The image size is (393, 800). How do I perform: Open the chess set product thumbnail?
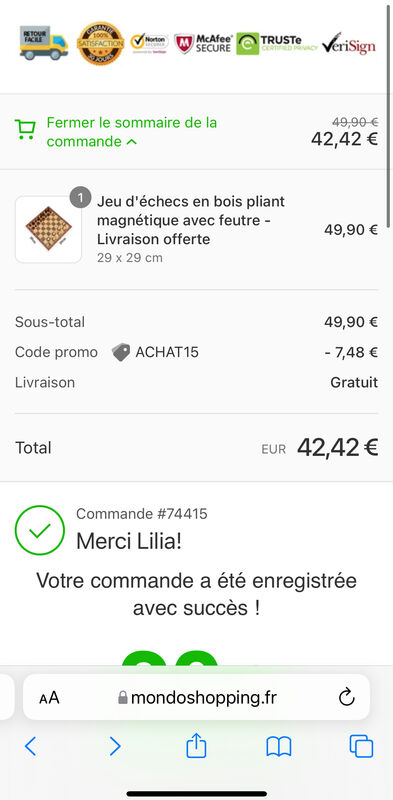point(48,230)
